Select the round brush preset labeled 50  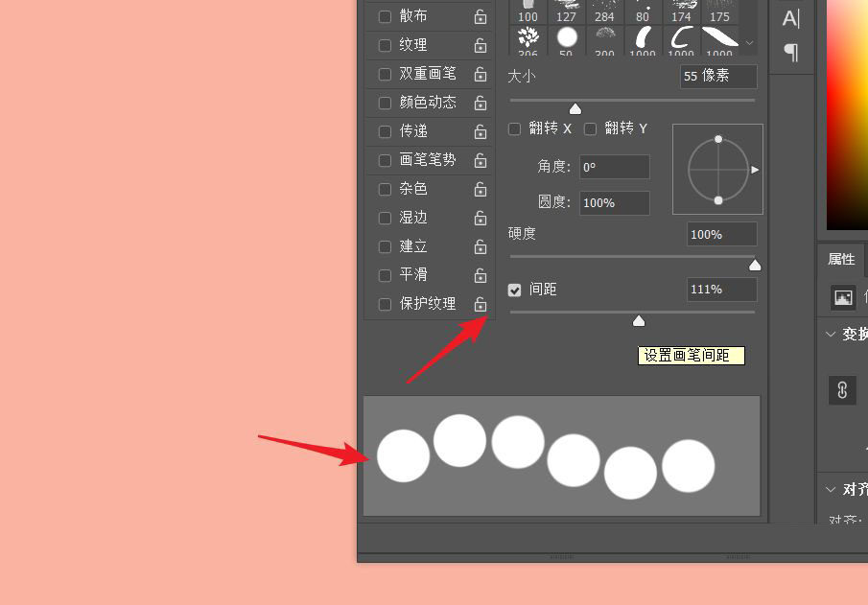coord(566,40)
